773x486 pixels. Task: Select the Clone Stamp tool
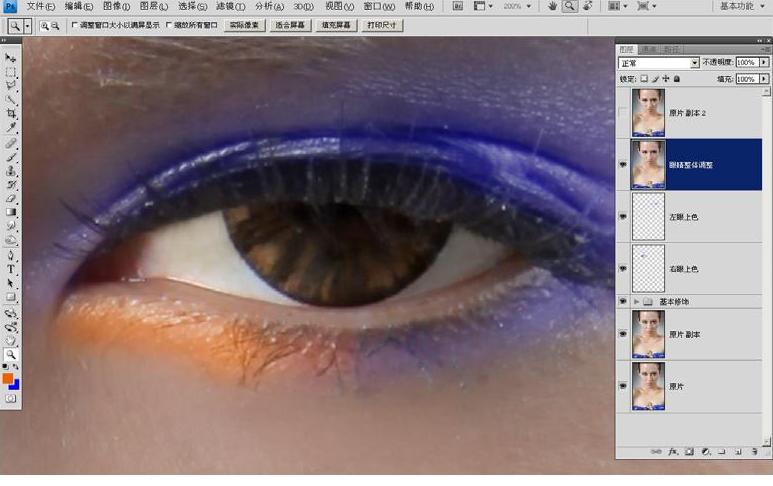tap(10, 171)
